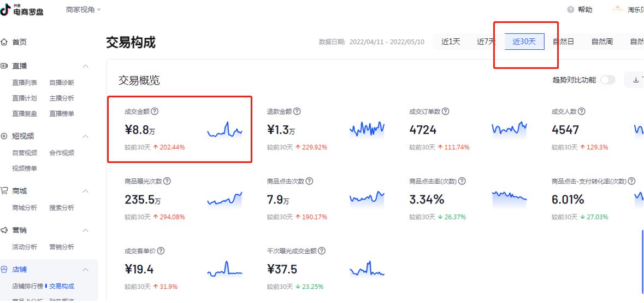Click the download icon at top right
Screen dimensions: 644x303
[636, 80]
